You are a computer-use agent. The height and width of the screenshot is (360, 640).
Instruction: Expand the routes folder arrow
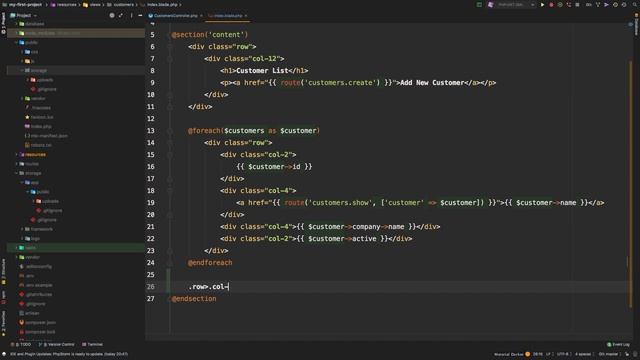click(x=17, y=164)
